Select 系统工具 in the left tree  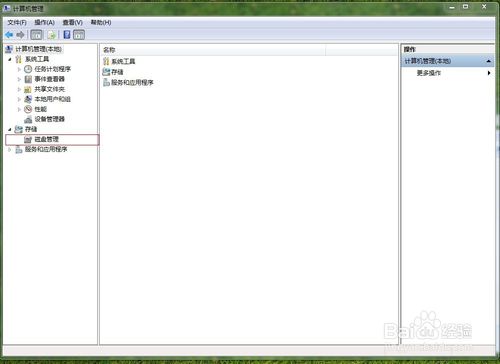click(37, 59)
